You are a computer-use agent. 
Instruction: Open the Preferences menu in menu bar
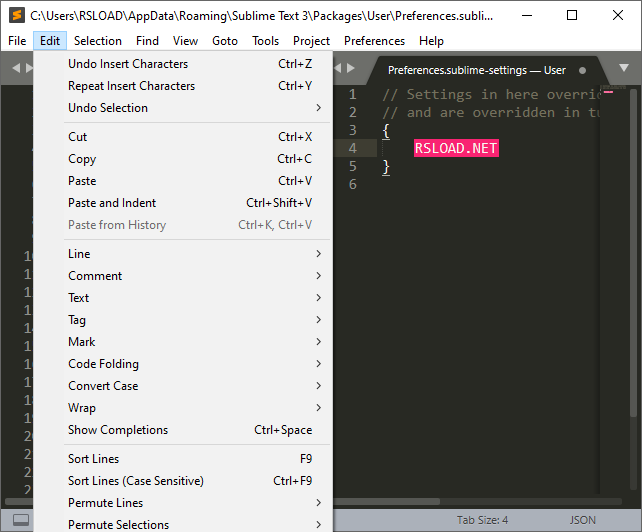(x=374, y=41)
